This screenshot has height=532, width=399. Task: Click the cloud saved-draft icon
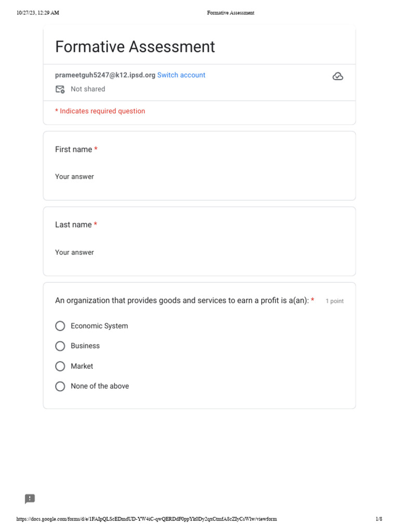[x=338, y=76]
